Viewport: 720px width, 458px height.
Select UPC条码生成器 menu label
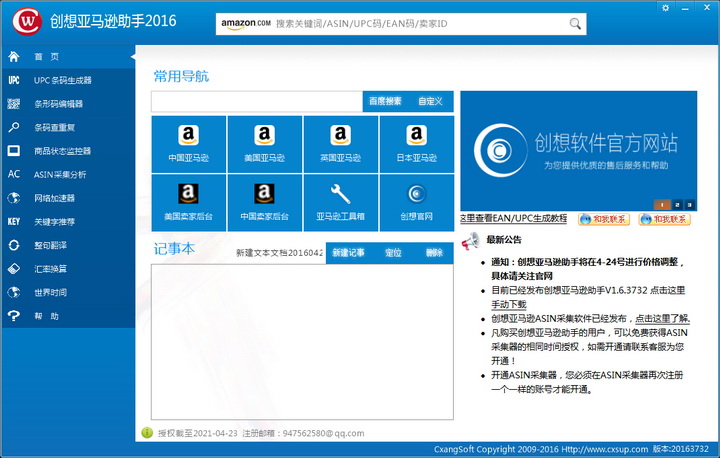click(62, 80)
